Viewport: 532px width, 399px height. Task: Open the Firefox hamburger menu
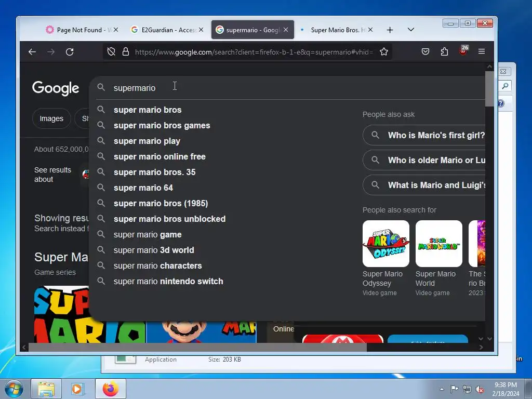pyautogui.click(x=482, y=51)
